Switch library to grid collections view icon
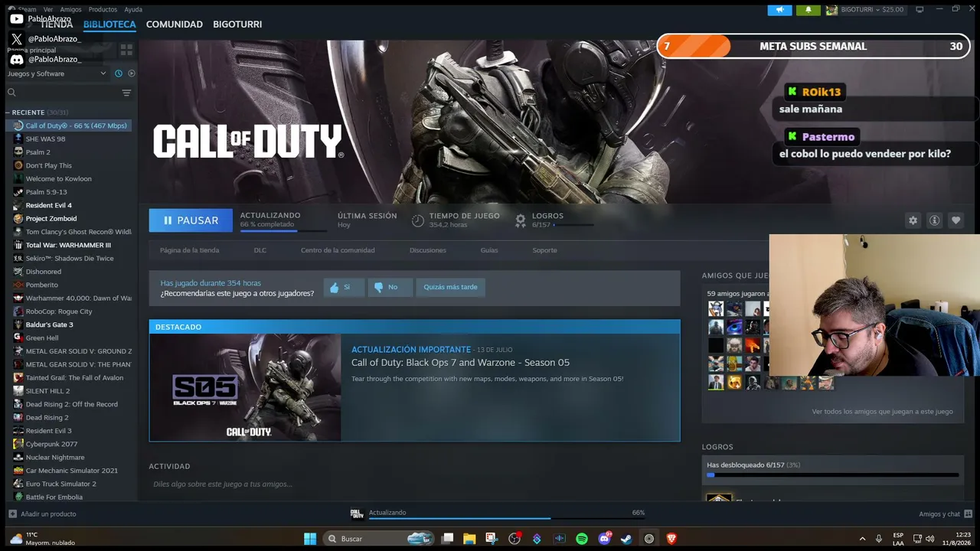This screenshot has height=551, width=980. 126,49
